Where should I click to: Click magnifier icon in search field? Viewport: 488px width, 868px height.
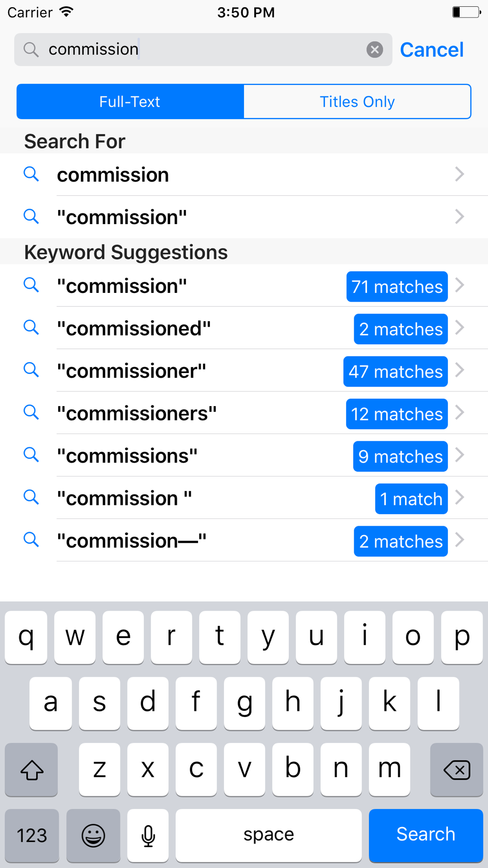(x=31, y=49)
